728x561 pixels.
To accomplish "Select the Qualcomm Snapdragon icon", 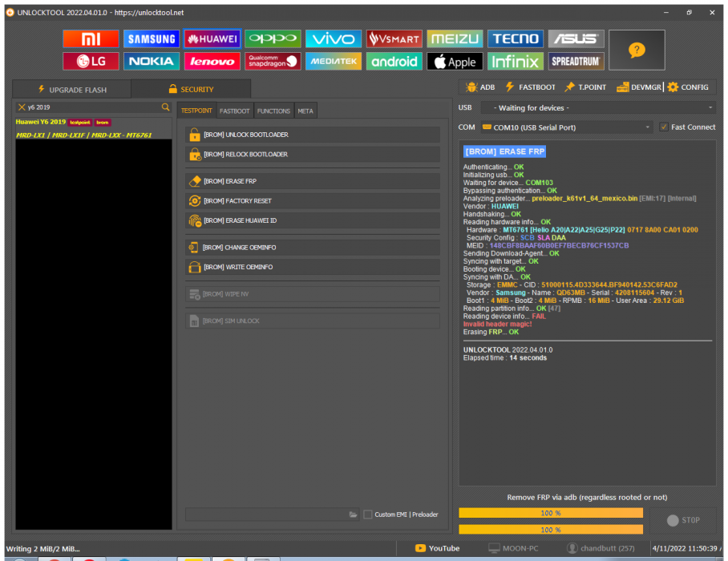I will tap(273, 61).
